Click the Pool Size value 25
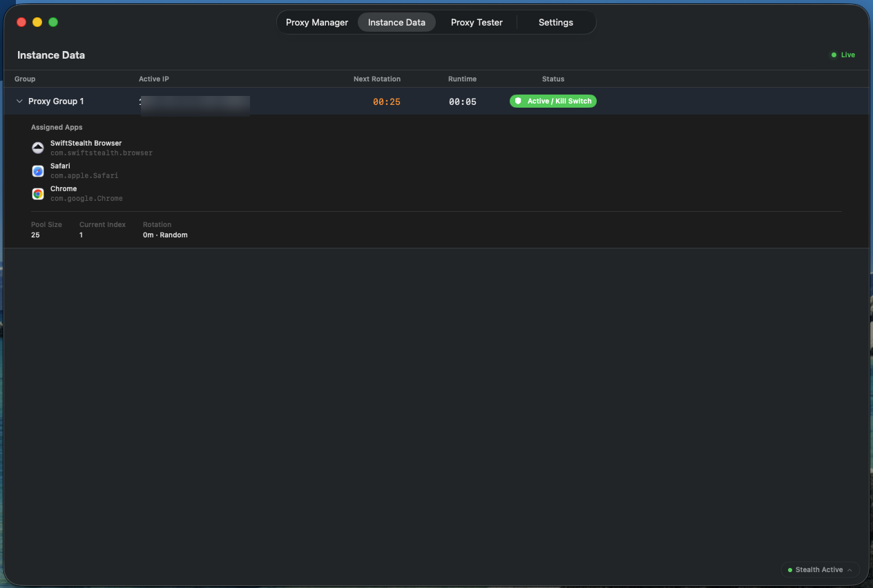This screenshot has width=873, height=588. [35, 235]
